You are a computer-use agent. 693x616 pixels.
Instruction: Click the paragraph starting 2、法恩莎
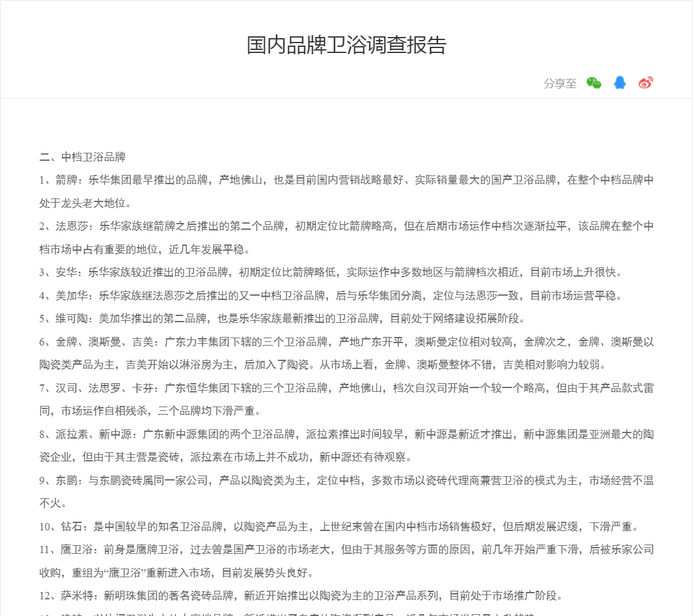[346, 238]
